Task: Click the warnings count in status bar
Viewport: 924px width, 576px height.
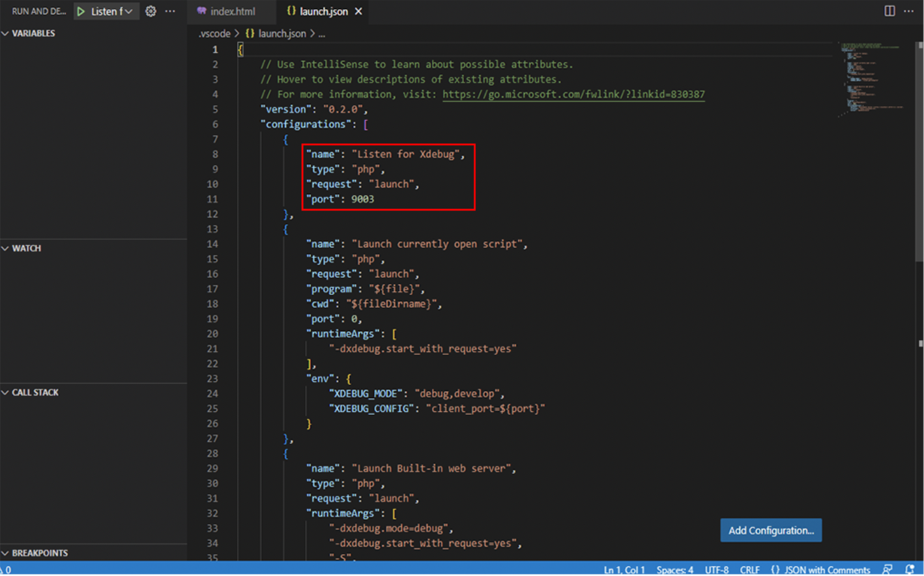Action: 6,569
